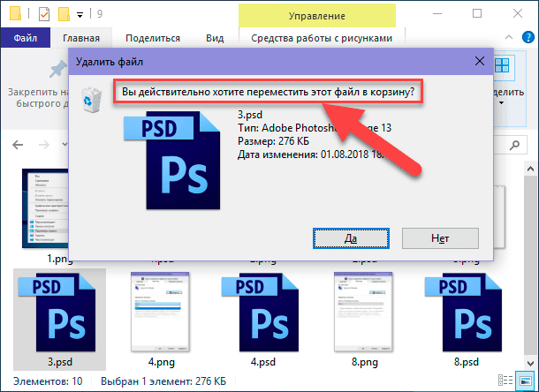This screenshot has width=539, height=392.
Task: Click scrollbar up arrow in file list
Action: 530,169
